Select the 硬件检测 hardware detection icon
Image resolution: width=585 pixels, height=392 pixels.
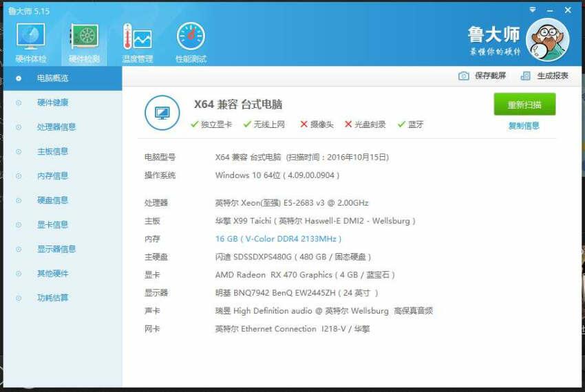tap(85, 43)
